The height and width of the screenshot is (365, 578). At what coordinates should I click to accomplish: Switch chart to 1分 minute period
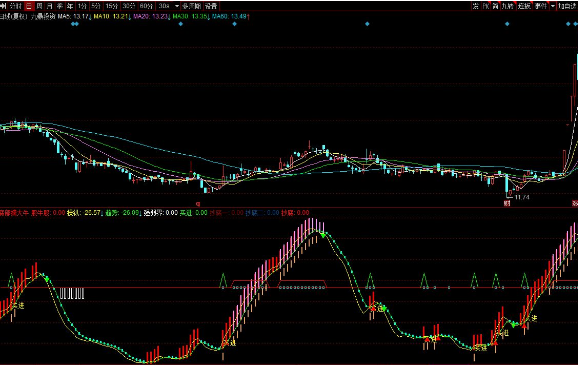pyautogui.click(x=82, y=6)
